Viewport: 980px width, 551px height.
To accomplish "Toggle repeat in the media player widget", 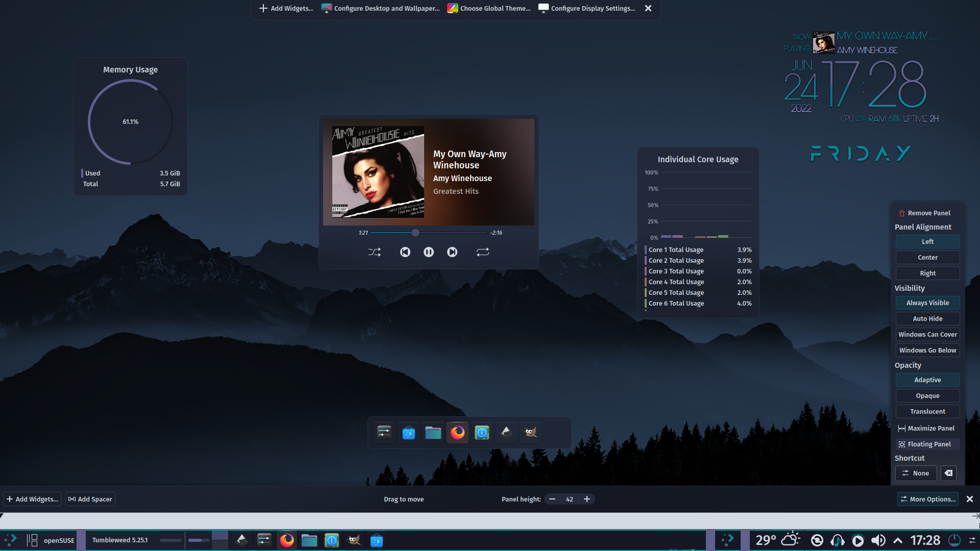I will pyautogui.click(x=483, y=252).
